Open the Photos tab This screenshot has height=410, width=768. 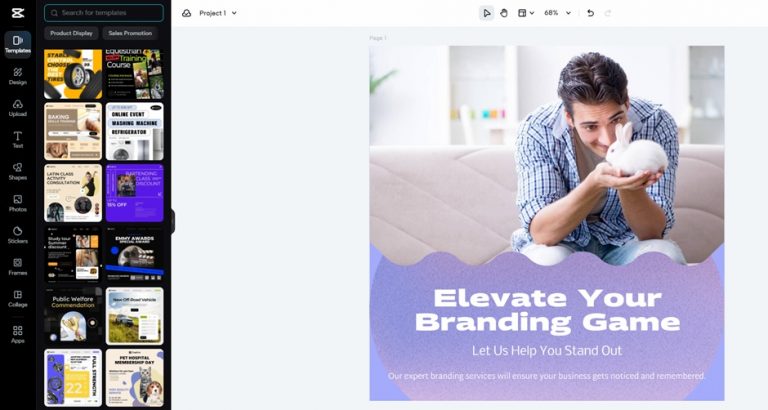click(x=18, y=203)
